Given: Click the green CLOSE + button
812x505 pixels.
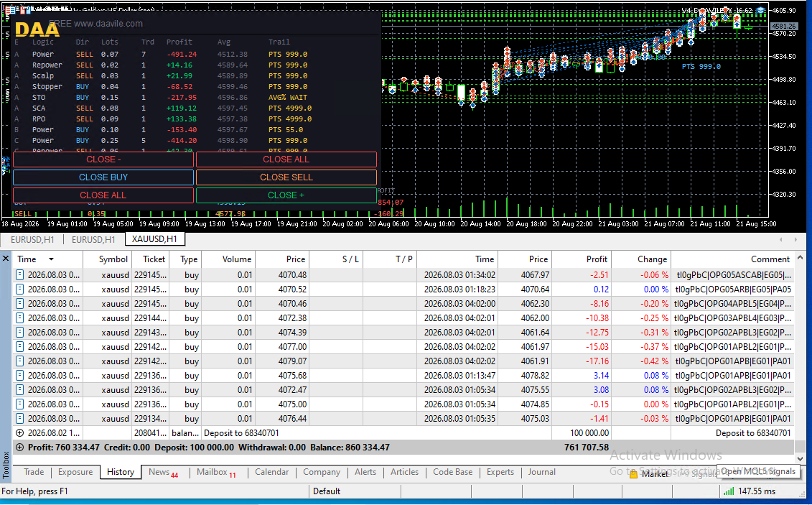Looking at the screenshot, I should (286, 195).
